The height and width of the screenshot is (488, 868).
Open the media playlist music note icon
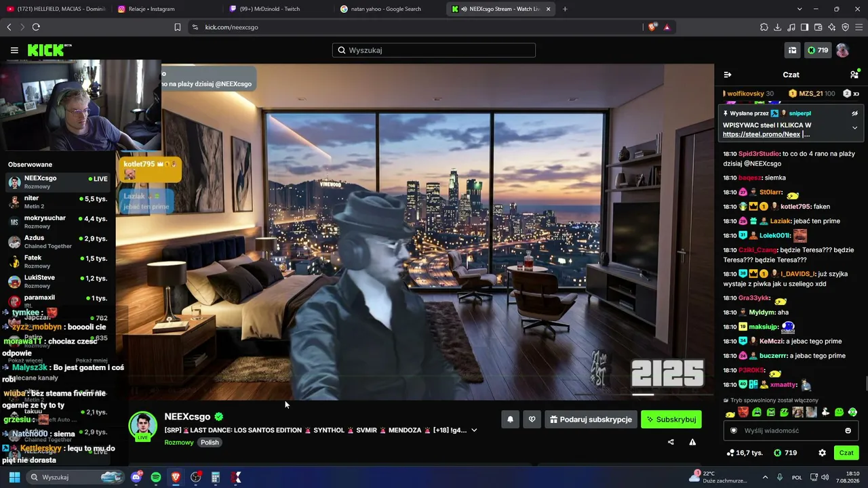791,27
